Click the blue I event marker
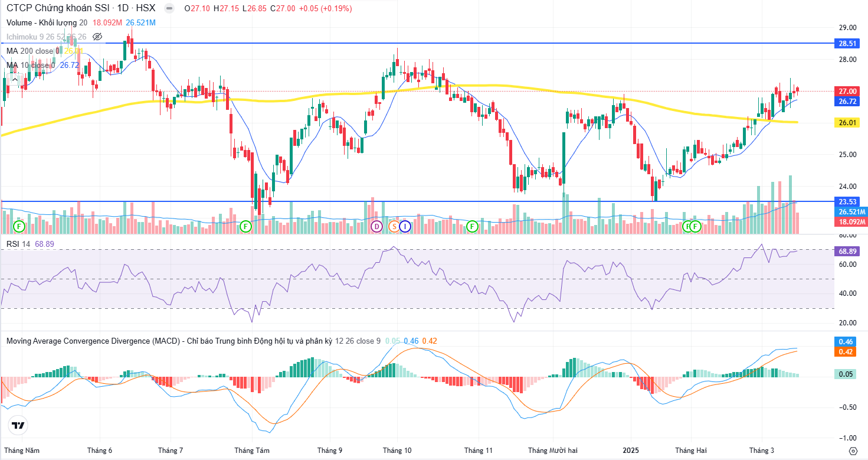This screenshot has width=868, height=460. [405, 226]
